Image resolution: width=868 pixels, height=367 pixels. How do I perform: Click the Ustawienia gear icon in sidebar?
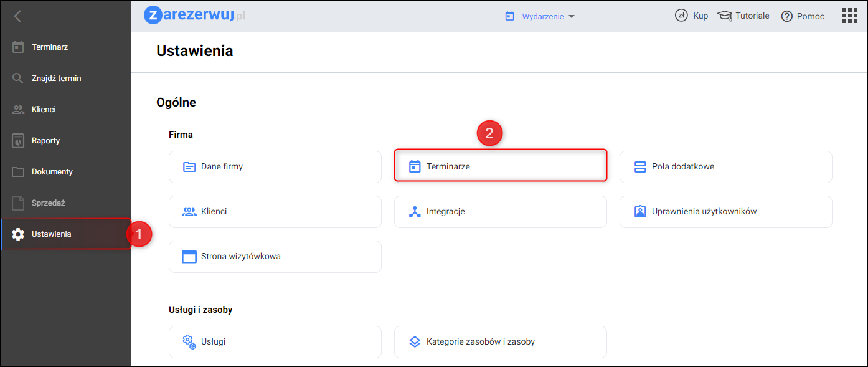point(18,234)
